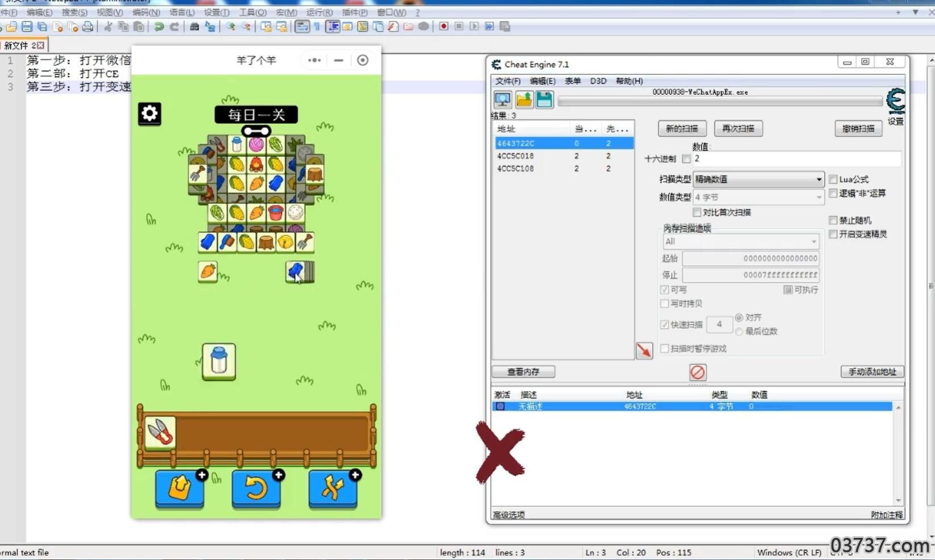Open Cheat Engine D3D menu
Viewport: 935px width, 560px height.
pyautogui.click(x=598, y=81)
